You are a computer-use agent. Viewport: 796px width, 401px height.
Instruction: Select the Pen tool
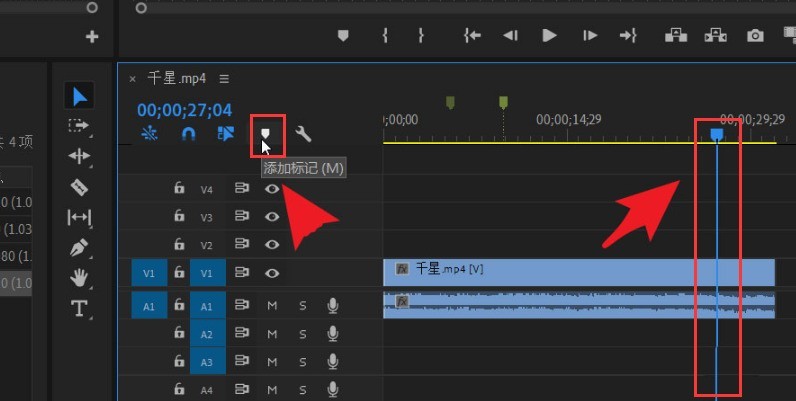79,248
